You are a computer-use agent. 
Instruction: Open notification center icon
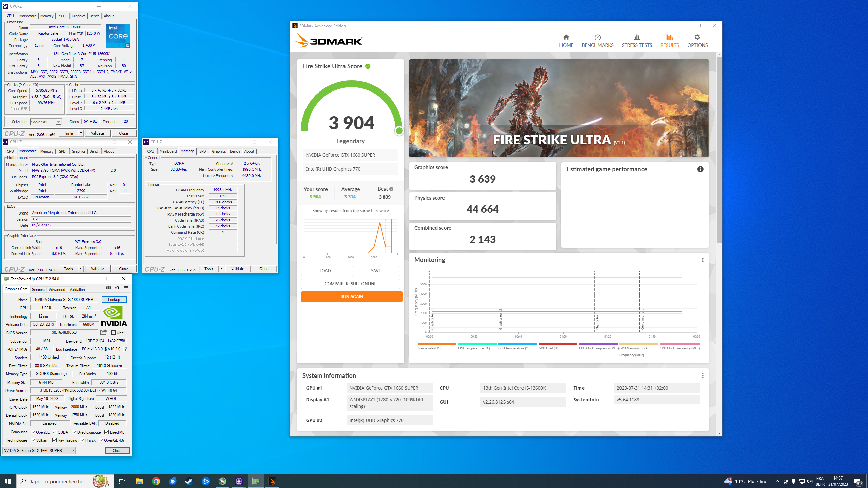point(858,481)
